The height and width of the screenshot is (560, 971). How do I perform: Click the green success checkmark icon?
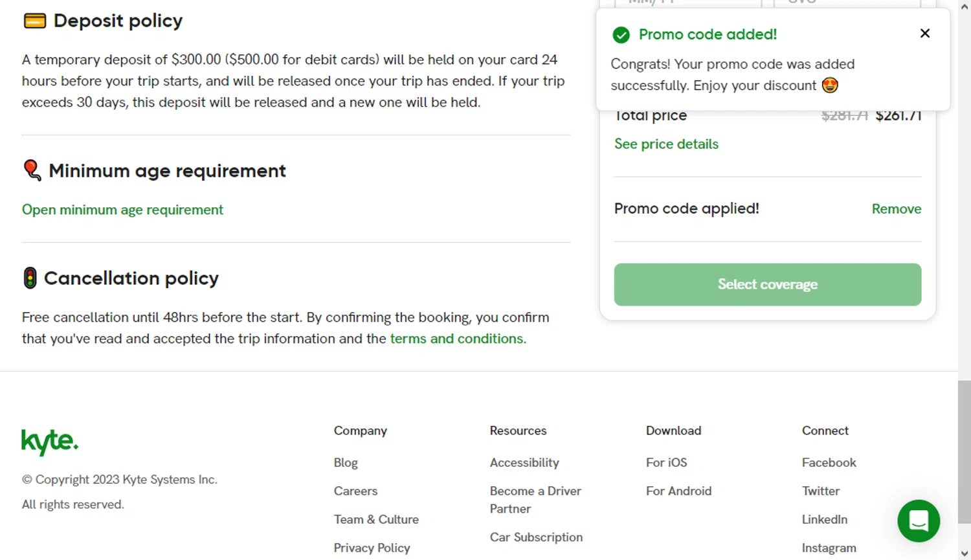pos(621,35)
